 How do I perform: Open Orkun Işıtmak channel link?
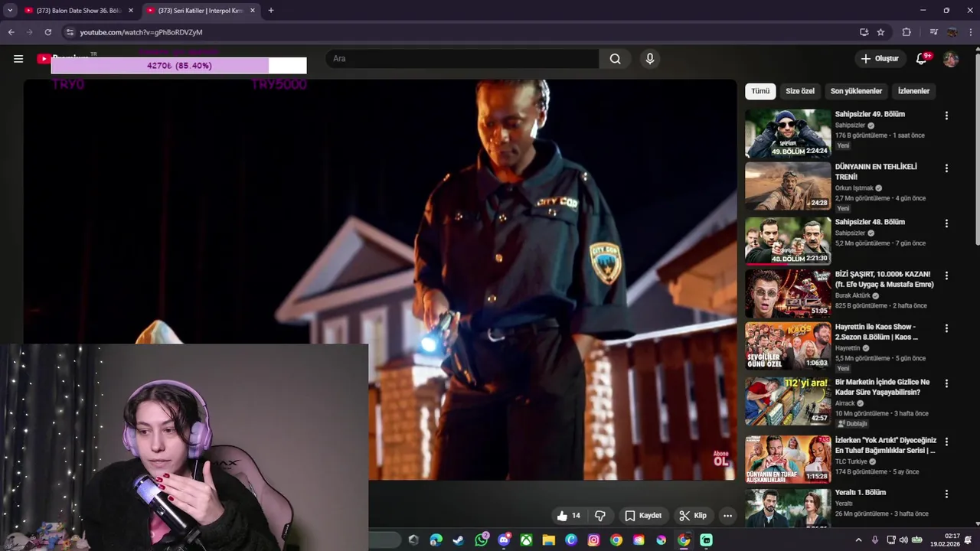[x=854, y=187]
